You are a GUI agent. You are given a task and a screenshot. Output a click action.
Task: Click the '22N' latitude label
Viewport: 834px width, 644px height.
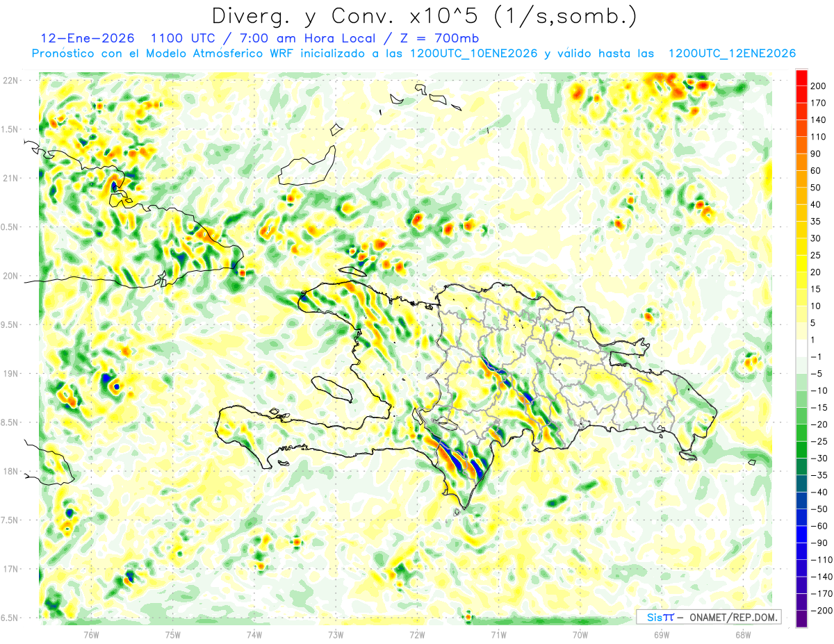(10, 81)
